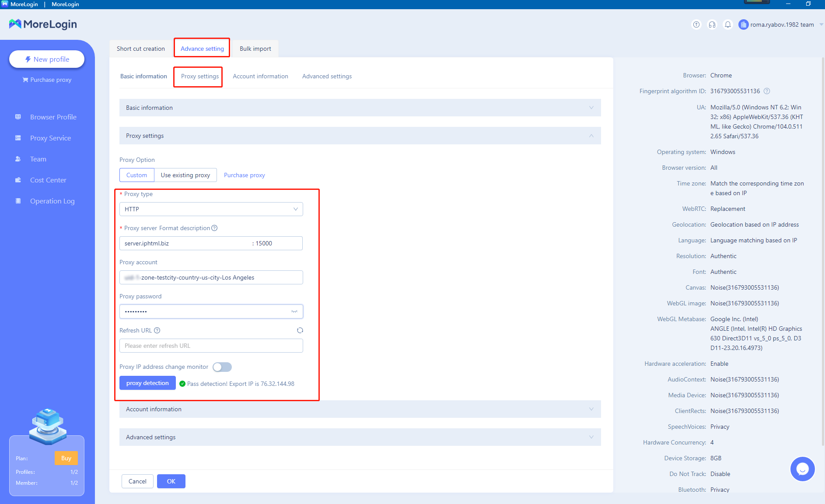This screenshot has height=504, width=825.
Task: Click the user avatar icon
Action: (743, 24)
